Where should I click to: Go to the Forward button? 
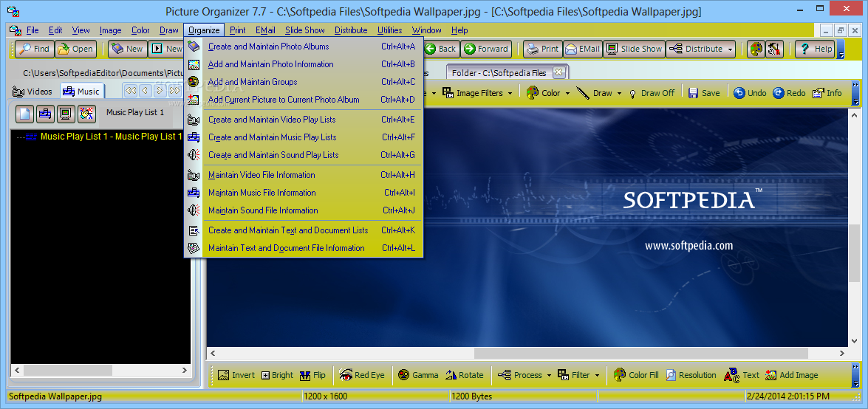pyautogui.click(x=485, y=49)
